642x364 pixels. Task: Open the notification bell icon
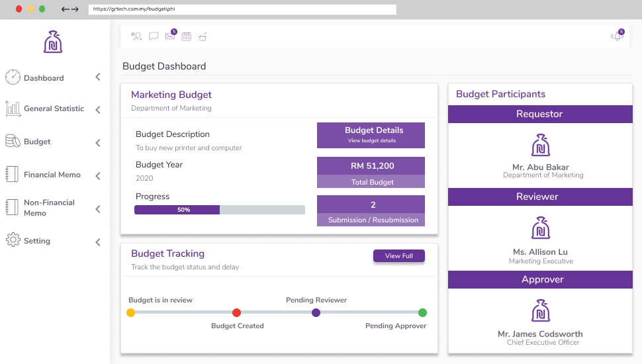[x=618, y=36]
